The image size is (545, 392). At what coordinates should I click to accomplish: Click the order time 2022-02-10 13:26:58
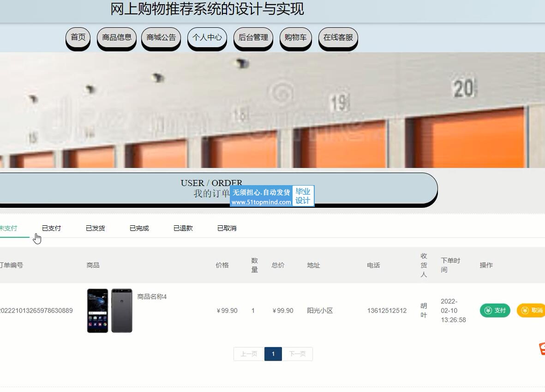pos(453,311)
